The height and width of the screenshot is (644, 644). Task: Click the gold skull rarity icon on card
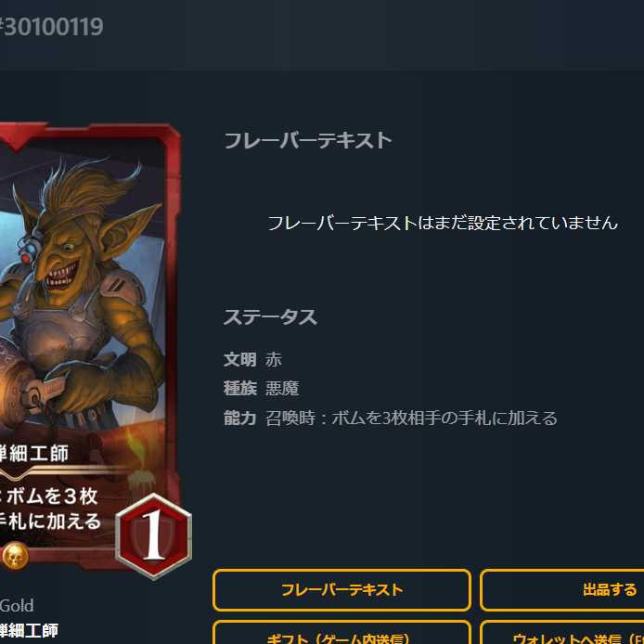point(15,556)
